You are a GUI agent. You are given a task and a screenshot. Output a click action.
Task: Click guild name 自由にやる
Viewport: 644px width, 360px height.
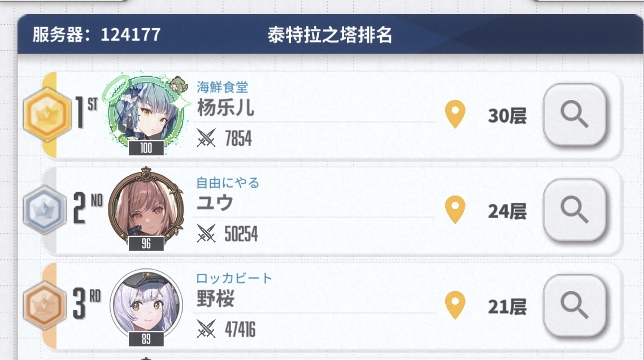point(228,183)
